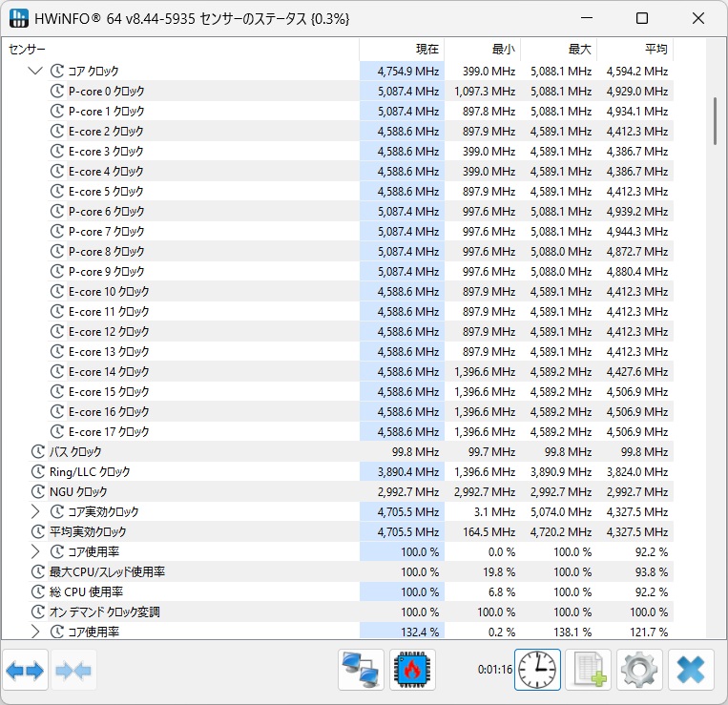
Task: Click the clock icon beside P-core 6 クロック
Action: [56, 211]
